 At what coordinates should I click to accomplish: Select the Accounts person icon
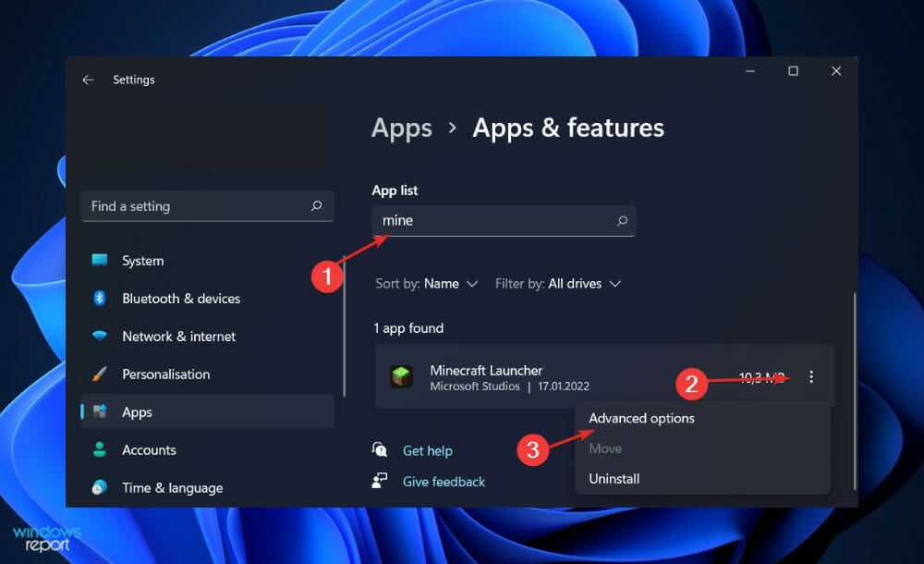tap(100, 449)
